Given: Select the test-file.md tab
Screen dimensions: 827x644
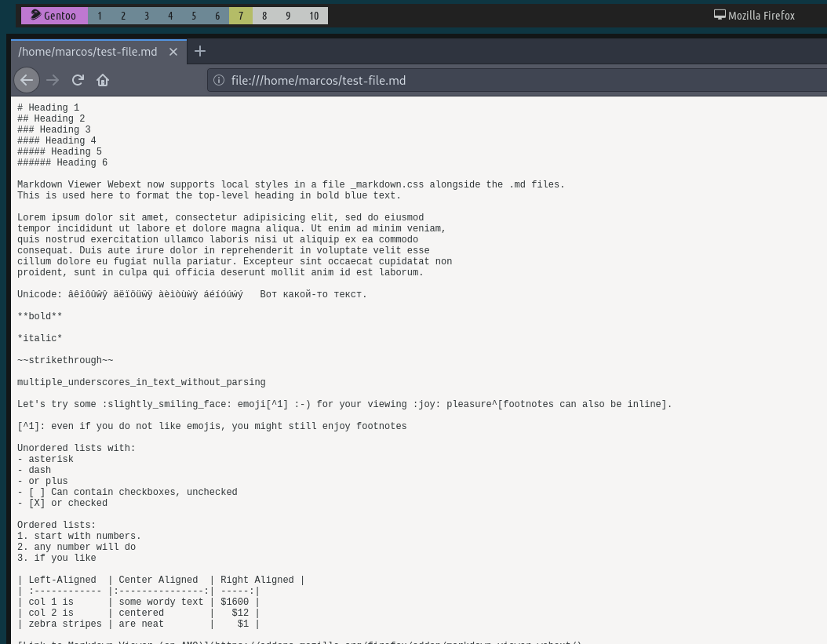Looking at the screenshot, I should 87,52.
